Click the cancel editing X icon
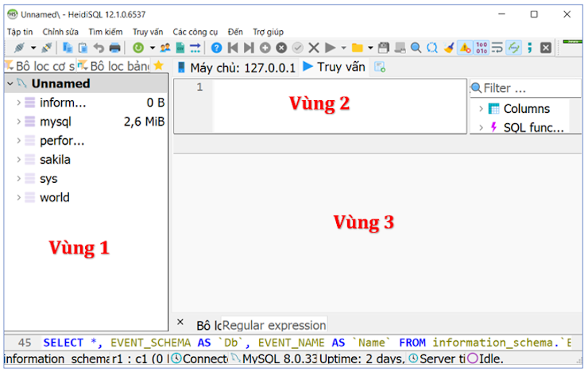 (x=314, y=48)
